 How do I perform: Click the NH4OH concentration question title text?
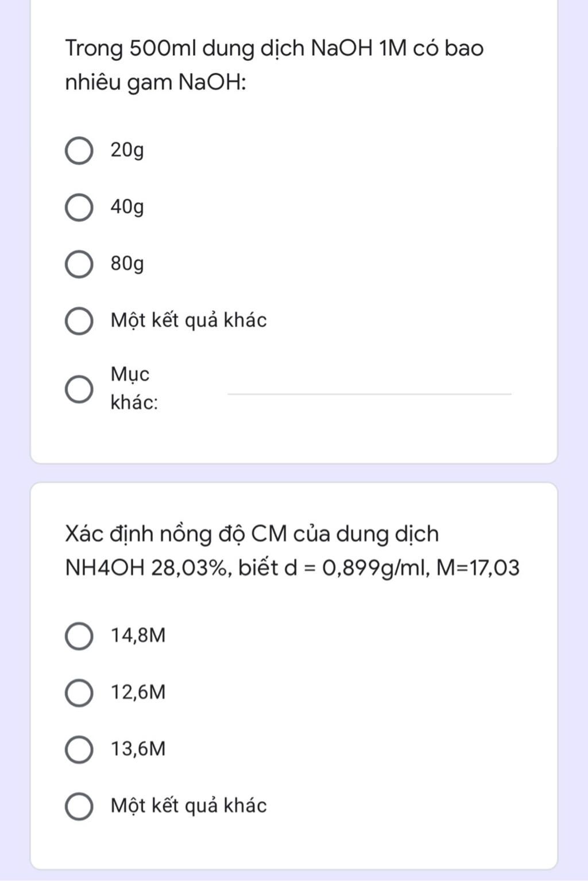[x=292, y=551]
